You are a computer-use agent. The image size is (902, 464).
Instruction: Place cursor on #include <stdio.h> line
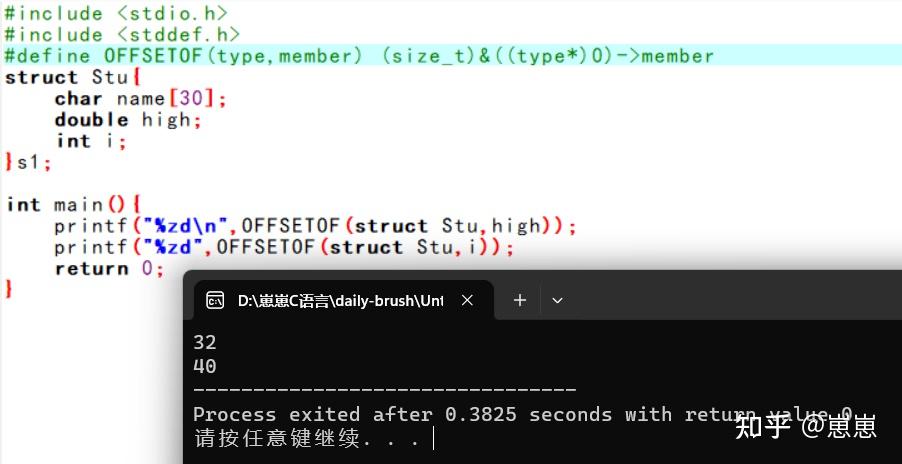point(116,13)
